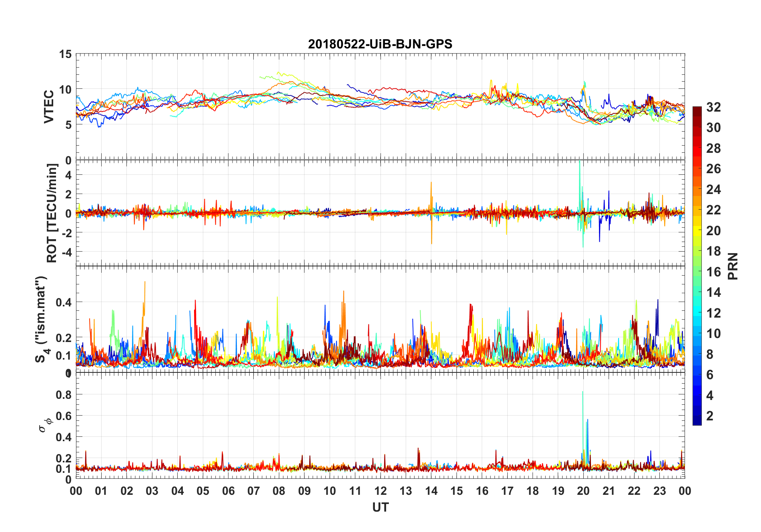Click colorbar tick label 26
Screen dimensions: 761x532
pyautogui.click(x=713, y=169)
